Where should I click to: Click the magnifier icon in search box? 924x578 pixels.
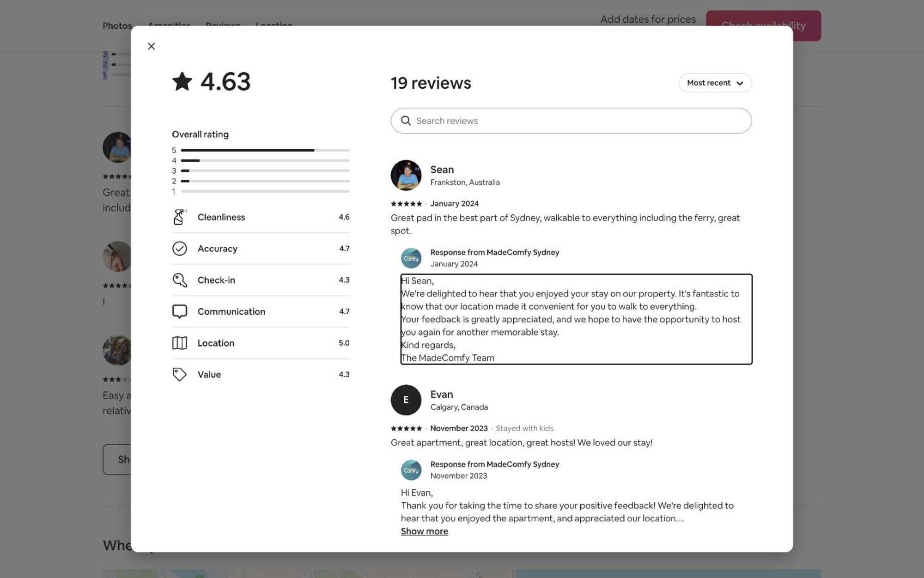tap(406, 121)
